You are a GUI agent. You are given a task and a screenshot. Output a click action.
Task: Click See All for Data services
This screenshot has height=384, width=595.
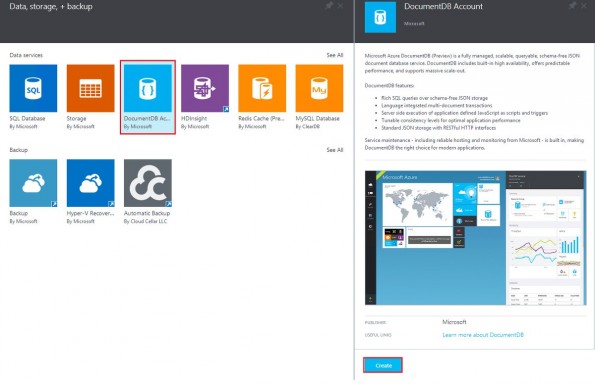tap(335, 55)
